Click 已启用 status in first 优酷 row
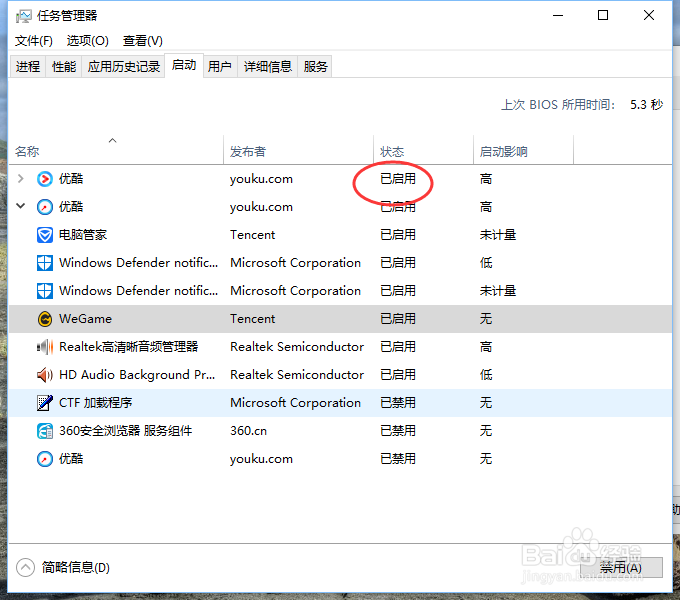This screenshot has width=680, height=600. click(x=398, y=179)
